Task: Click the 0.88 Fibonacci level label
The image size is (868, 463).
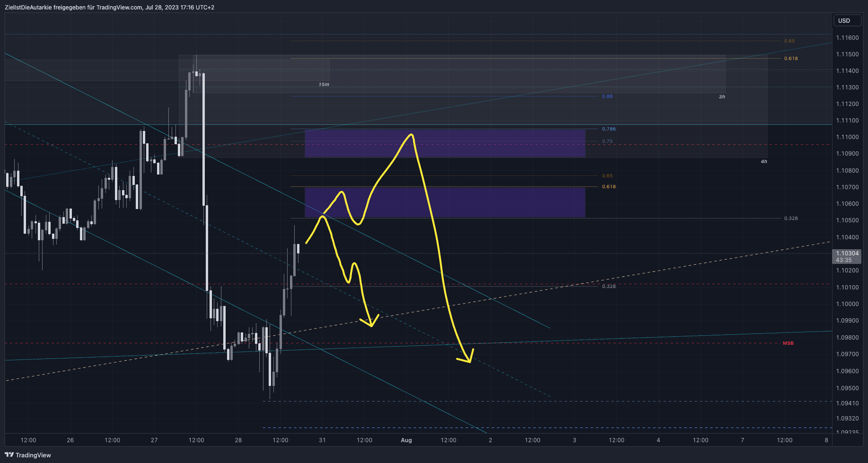Action: click(607, 96)
